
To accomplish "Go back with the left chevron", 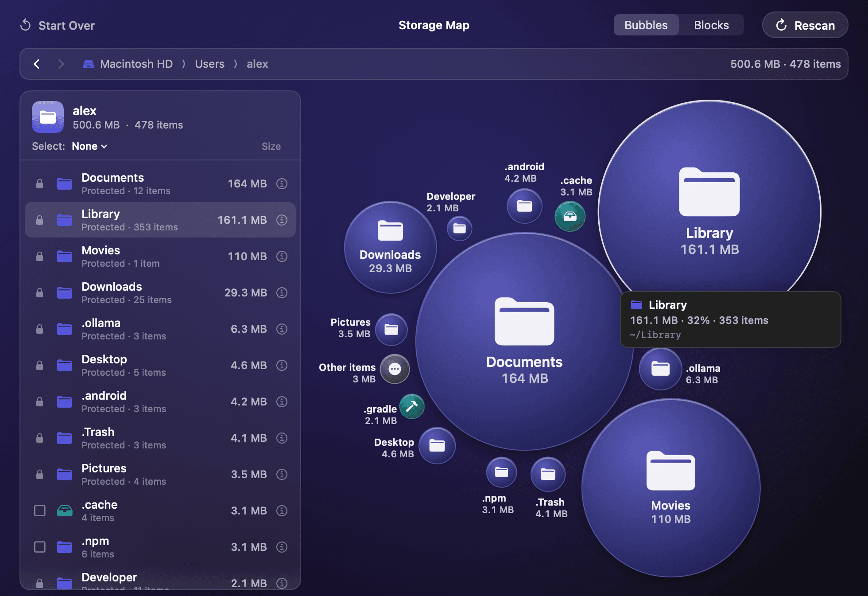I will tap(37, 64).
